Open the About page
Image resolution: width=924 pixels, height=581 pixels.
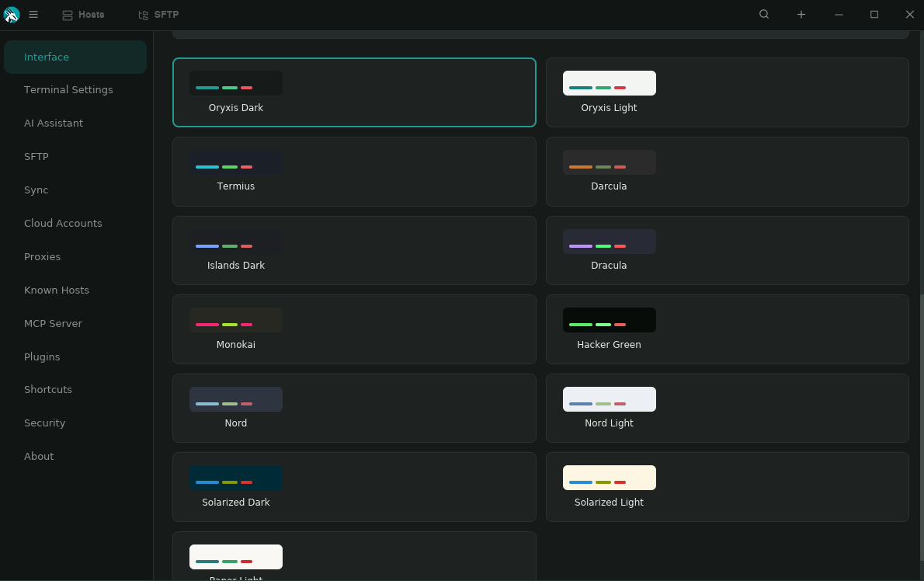[75, 457]
